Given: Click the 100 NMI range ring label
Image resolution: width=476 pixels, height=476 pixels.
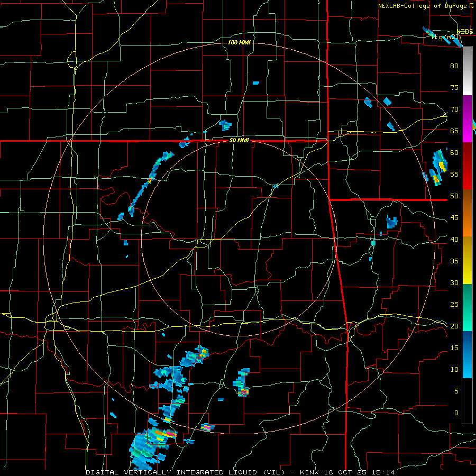Looking at the screenshot, I should [x=239, y=42].
